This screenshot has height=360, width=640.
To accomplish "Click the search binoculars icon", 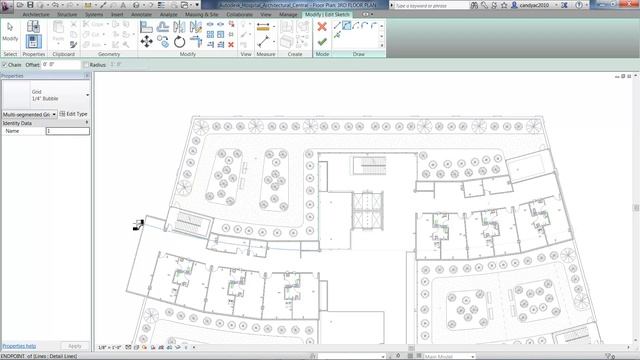I will click(x=474, y=5).
